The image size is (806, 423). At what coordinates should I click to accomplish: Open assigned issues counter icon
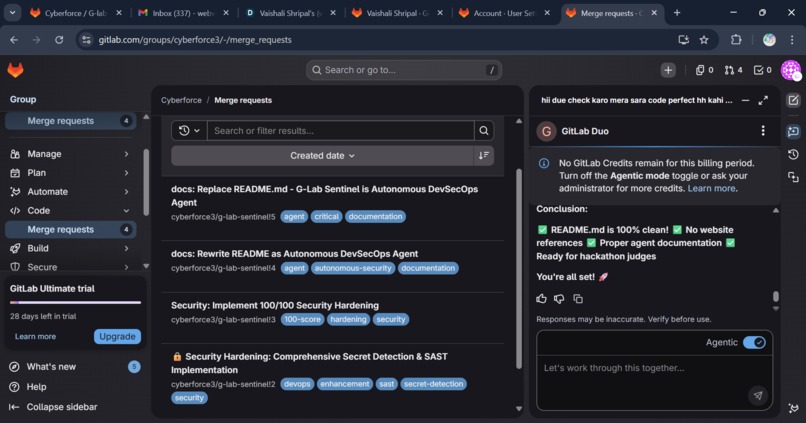(704, 70)
